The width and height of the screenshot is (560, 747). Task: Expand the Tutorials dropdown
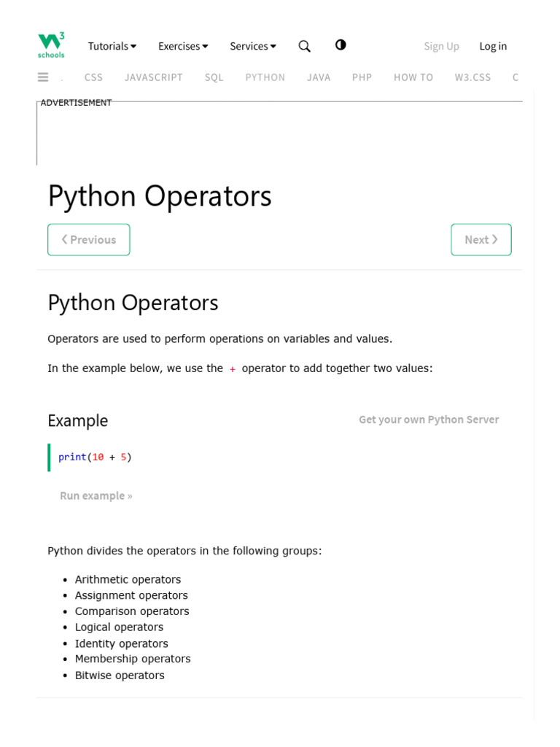(x=112, y=46)
